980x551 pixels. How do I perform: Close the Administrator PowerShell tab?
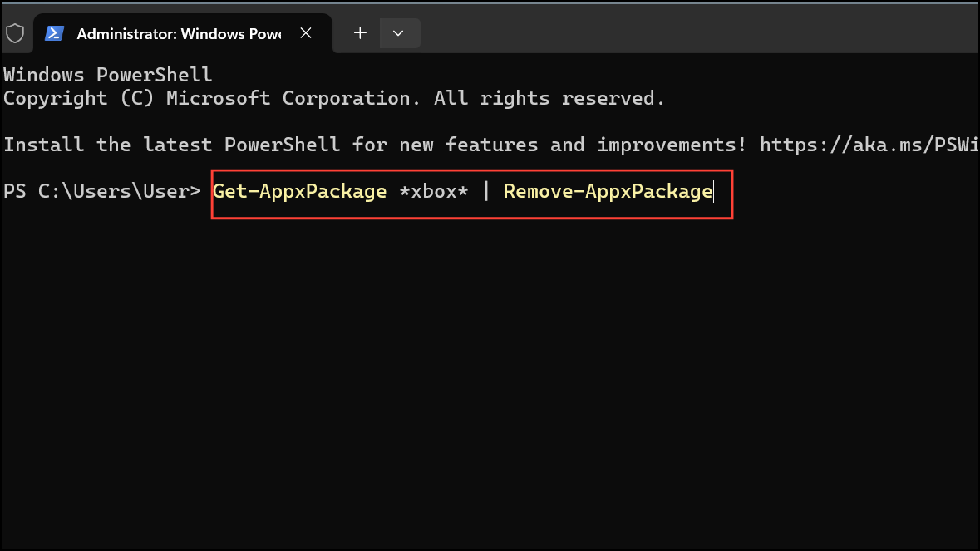coord(306,33)
